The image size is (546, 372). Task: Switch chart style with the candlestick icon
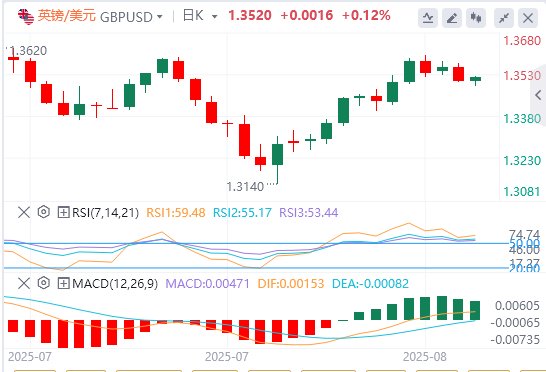476,18
